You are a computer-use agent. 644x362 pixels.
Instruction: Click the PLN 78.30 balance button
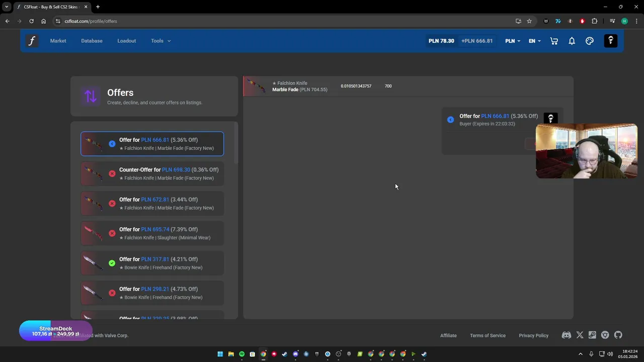[441, 41]
